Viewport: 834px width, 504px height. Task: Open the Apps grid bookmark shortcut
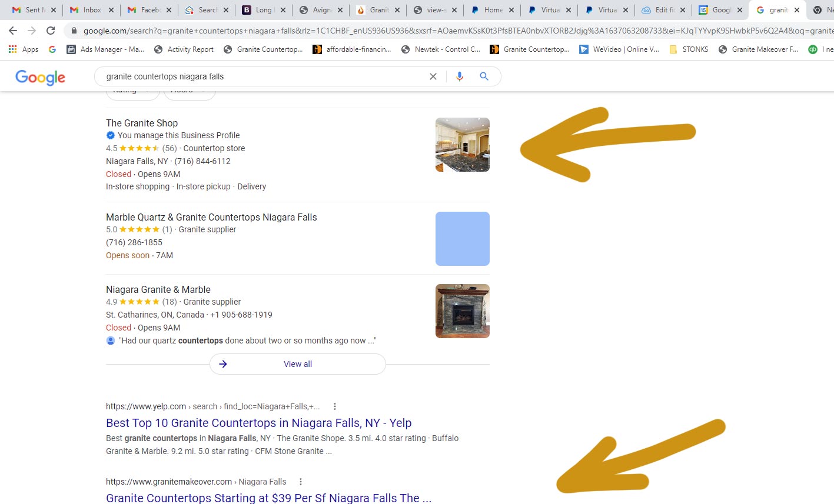pos(24,49)
